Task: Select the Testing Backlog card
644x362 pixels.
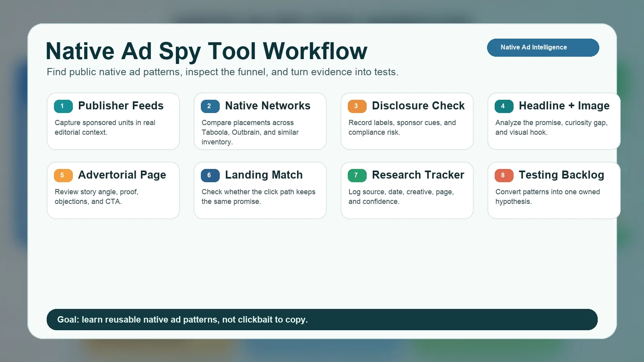Action: (x=554, y=190)
